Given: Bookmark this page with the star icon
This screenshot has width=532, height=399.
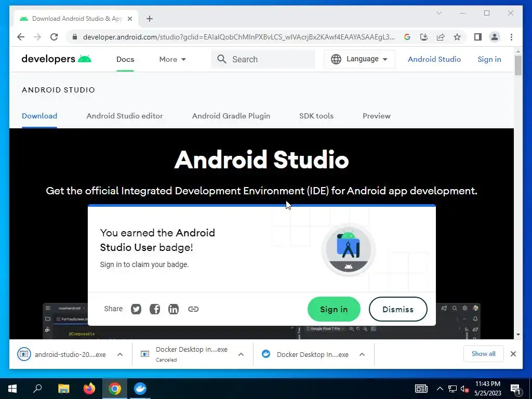Looking at the screenshot, I should (457, 37).
